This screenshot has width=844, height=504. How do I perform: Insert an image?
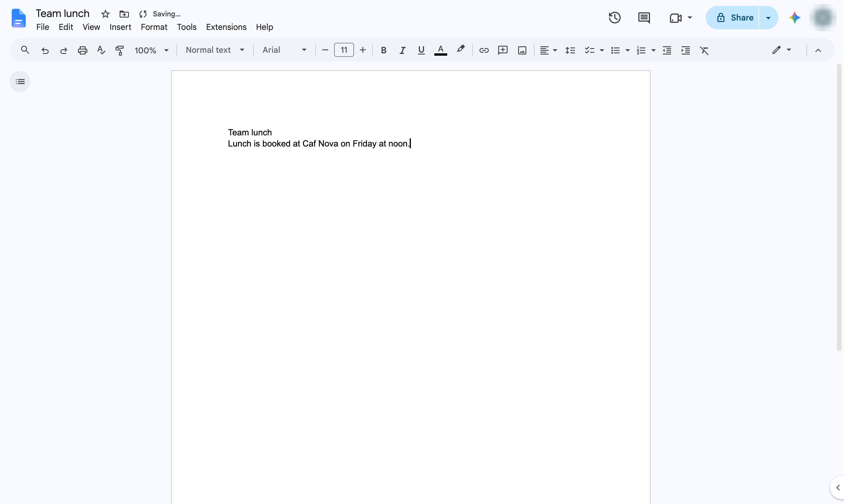[x=522, y=50]
